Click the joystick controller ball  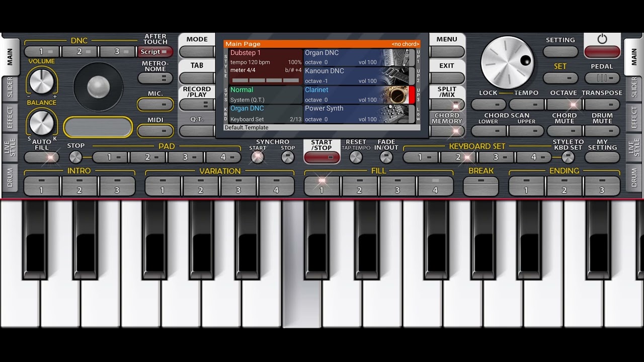point(98,87)
